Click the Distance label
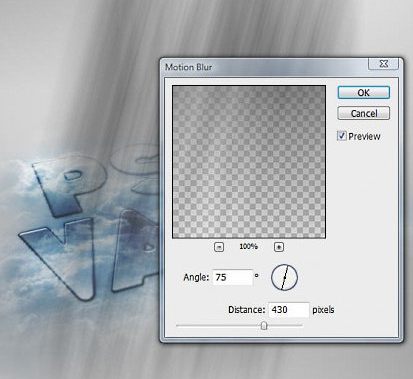Image resolution: width=413 pixels, height=379 pixels. [247, 310]
